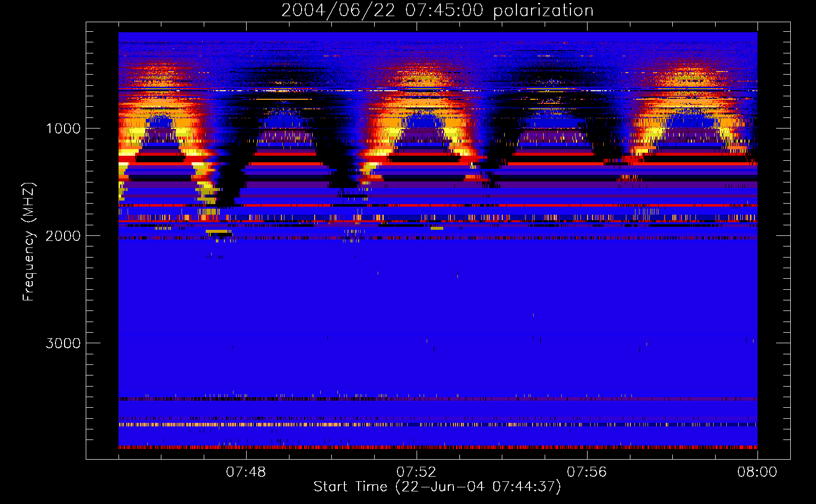The image size is (816, 504).
Task: Click the "Frequency (MHZ)" axis label
Action: (29, 242)
